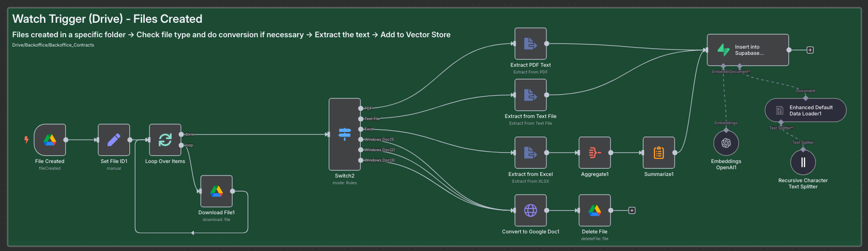Click the Loop Over Items done output
This screenshot has height=251, width=868.
(181, 135)
